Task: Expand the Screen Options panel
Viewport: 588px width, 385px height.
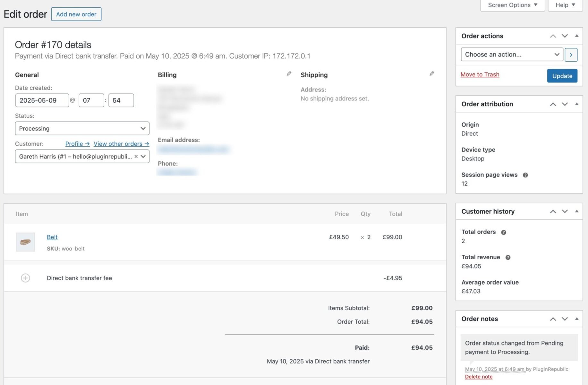Action: point(512,5)
